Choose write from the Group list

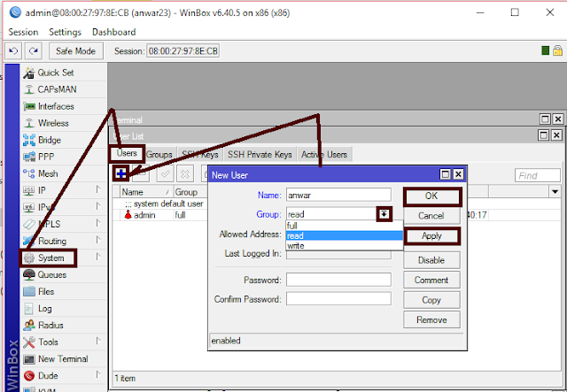coord(345,246)
